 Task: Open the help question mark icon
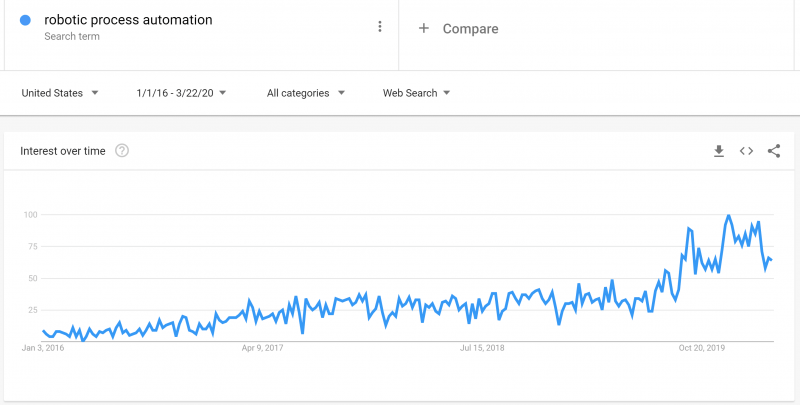(x=122, y=151)
